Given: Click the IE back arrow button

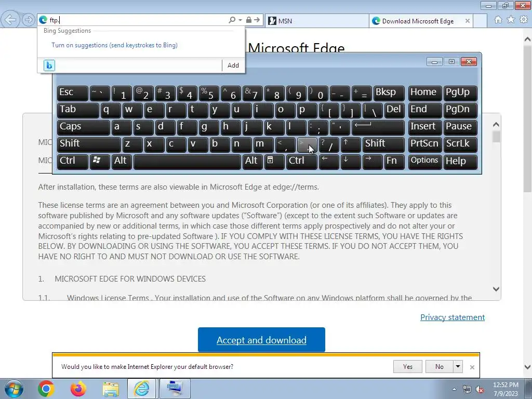Looking at the screenshot, I should (10, 20).
